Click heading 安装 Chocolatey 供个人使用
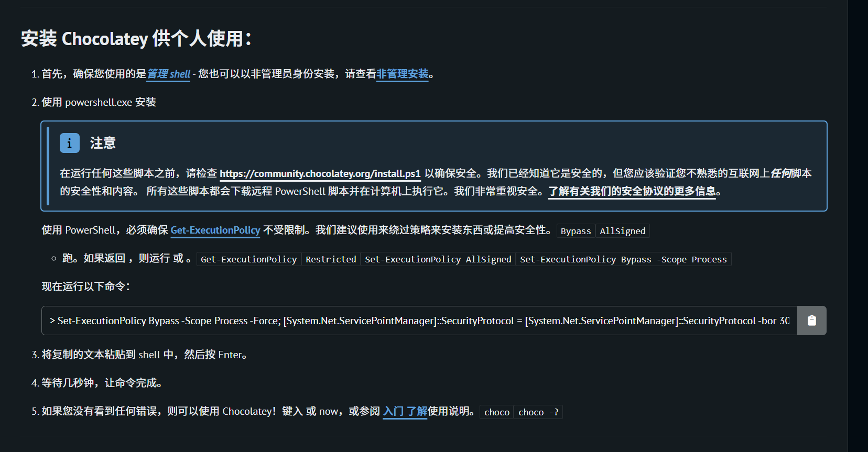Image resolution: width=868 pixels, height=452 pixels. (136, 38)
